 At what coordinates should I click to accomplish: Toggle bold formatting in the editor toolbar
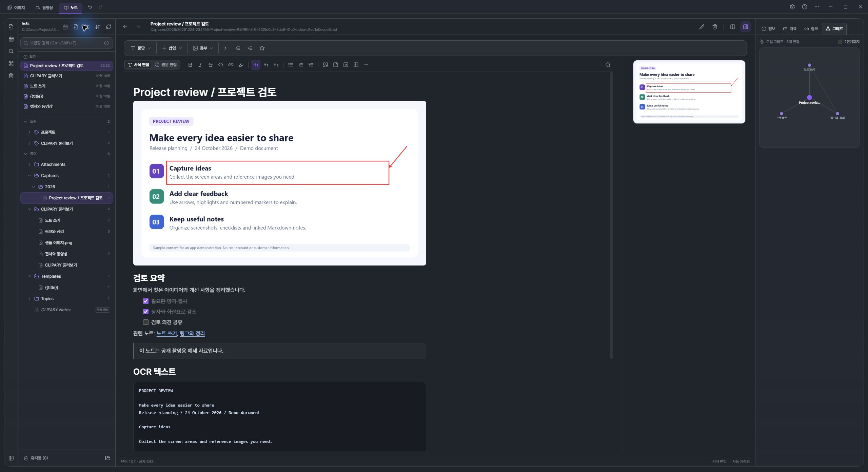point(190,65)
